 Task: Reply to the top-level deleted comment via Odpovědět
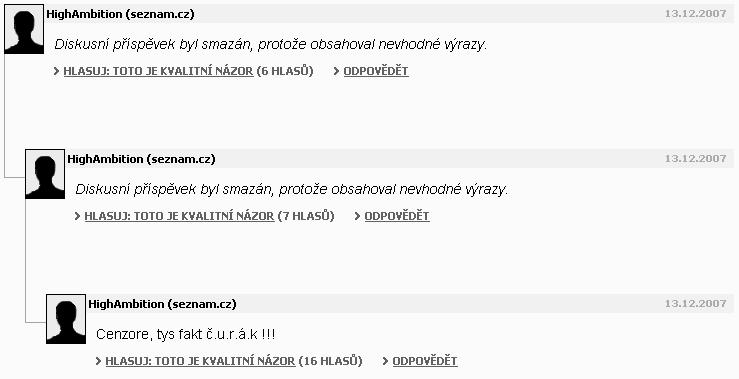tap(376, 71)
